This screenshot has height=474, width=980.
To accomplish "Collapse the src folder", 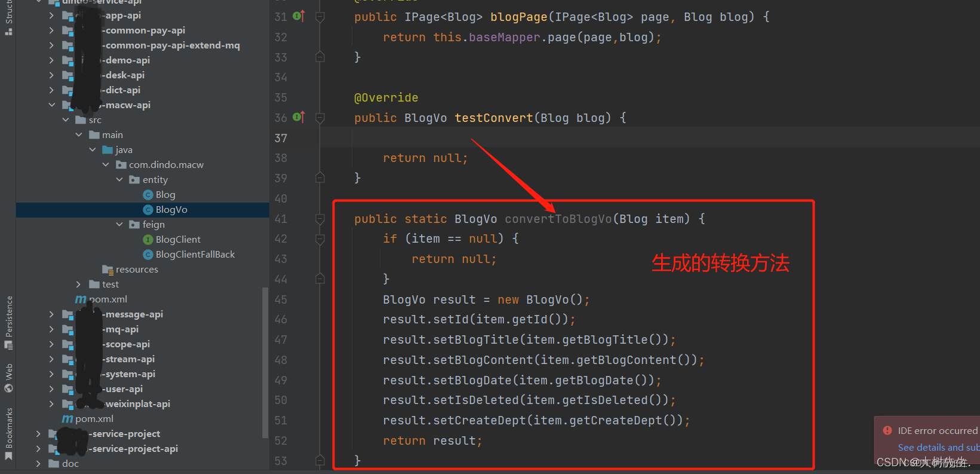I will coord(66,120).
